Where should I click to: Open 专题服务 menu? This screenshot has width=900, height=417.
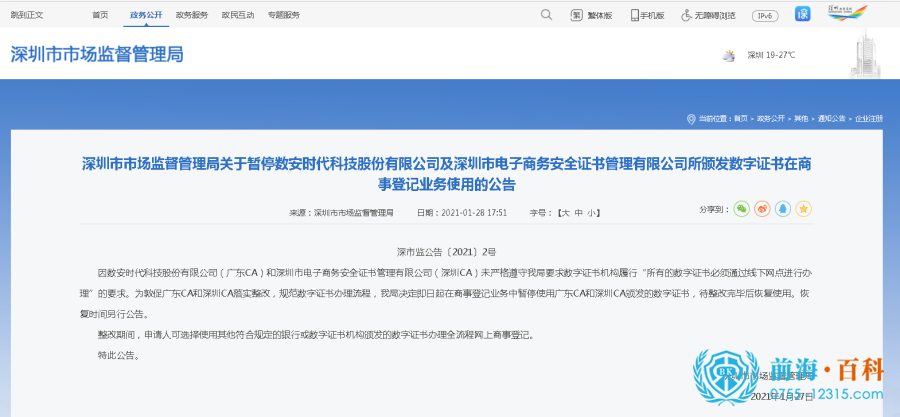[x=284, y=15]
